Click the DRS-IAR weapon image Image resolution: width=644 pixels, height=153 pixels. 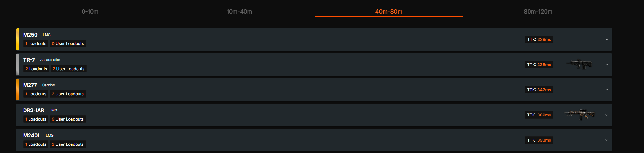[579, 115]
